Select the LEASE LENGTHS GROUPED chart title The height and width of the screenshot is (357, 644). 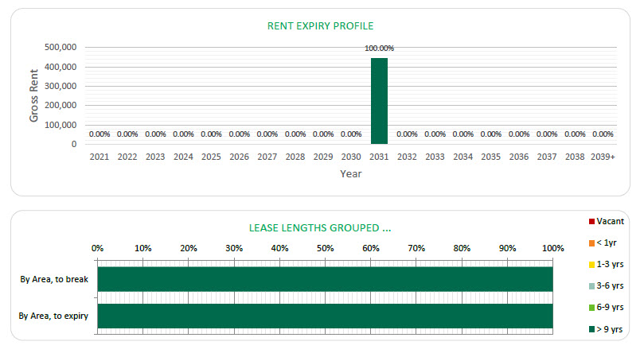pyautogui.click(x=320, y=227)
